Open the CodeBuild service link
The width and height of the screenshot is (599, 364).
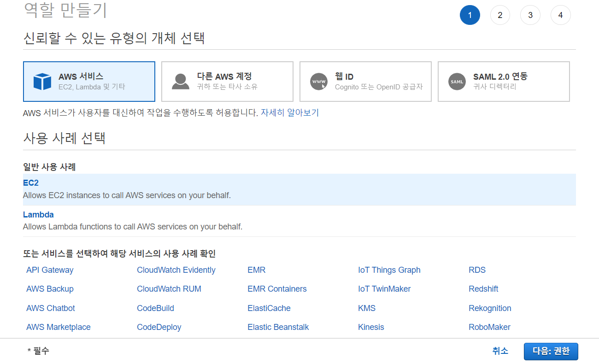click(x=155, y=308)
